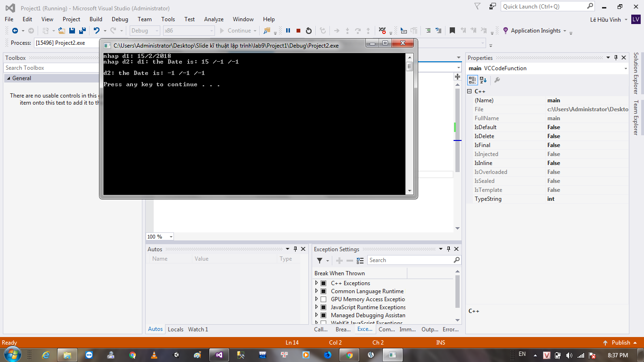Restart the debugging session
This screenshot has height=362, width=644.
309,31
